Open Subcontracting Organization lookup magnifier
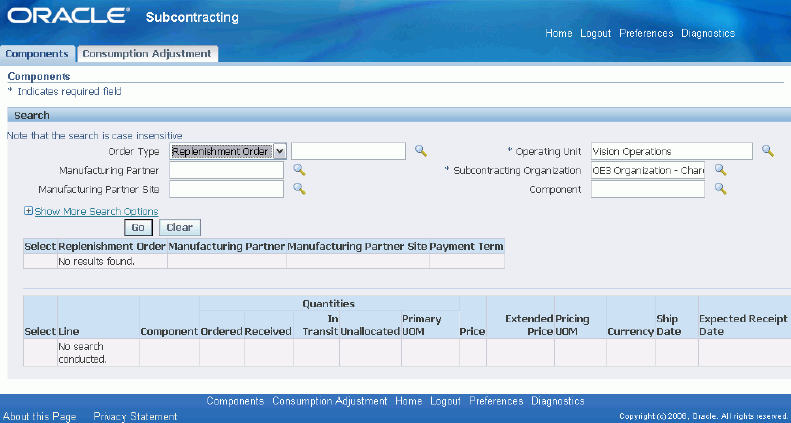The height and width of the screenshot is (423, 791). pos(720,170)
